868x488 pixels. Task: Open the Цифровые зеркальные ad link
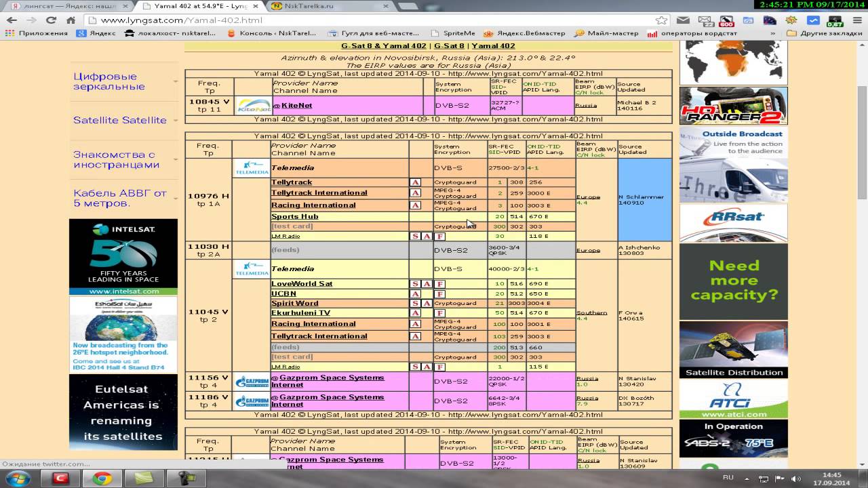109,81
